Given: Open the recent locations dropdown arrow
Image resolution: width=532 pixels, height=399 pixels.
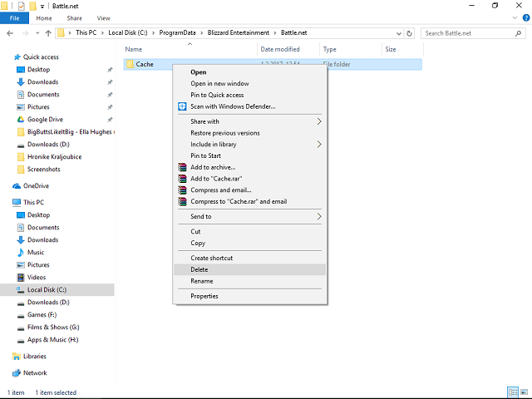Looking at the screenshot, I should 37,33.
